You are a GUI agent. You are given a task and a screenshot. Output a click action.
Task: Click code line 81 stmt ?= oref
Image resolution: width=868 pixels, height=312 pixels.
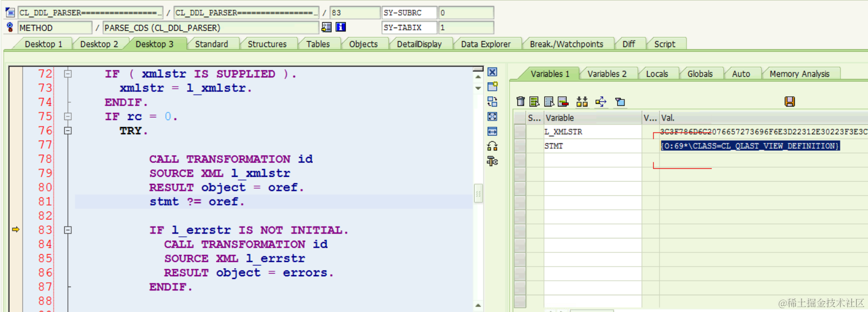click(x=197, y=202)
